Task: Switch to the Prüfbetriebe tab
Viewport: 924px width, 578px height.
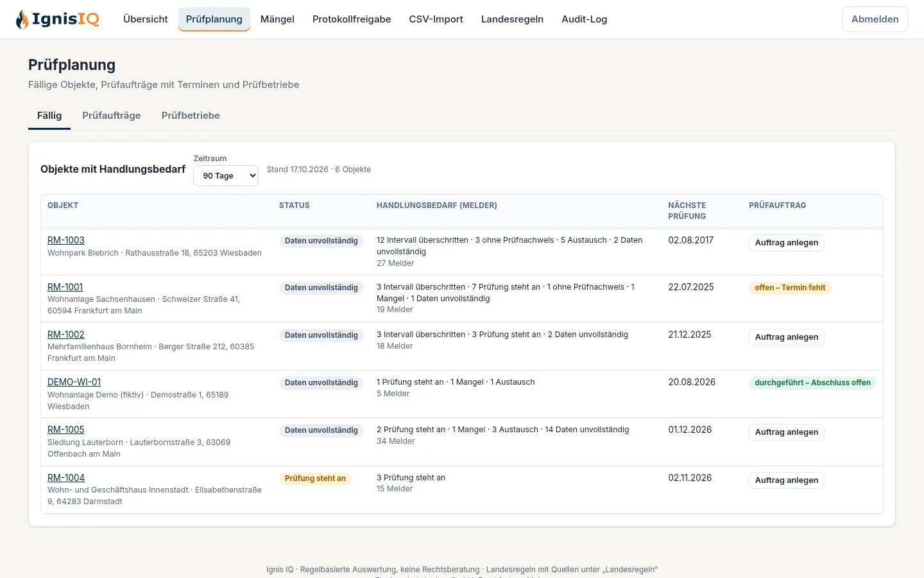Action: point(191,116)
